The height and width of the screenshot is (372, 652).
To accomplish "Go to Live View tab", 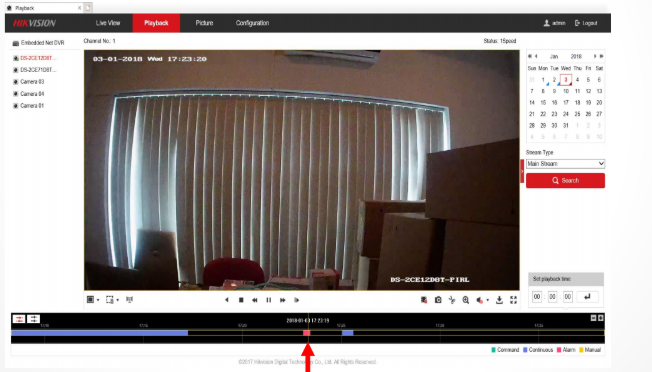I will pyautogui.click(x=108, y=23).
